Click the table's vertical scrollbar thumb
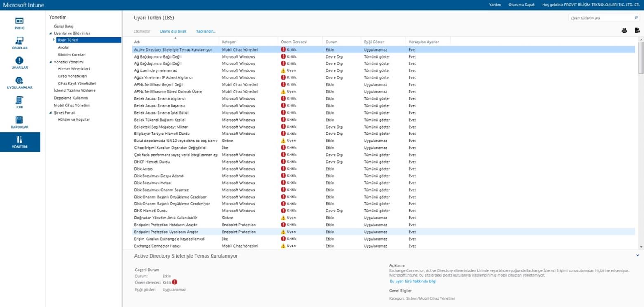The height and width of the screenshot is (307, 644). pyautogui.click(x=641, y=57)
